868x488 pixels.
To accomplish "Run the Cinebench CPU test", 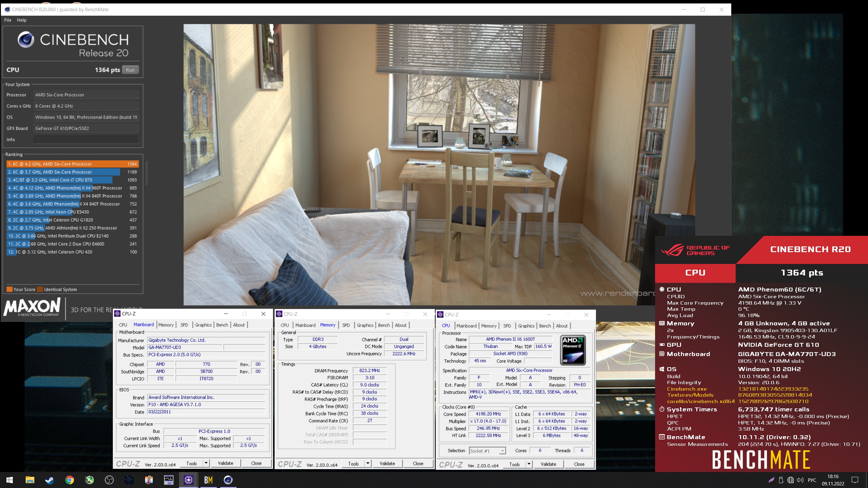I will tap(130, 70).
